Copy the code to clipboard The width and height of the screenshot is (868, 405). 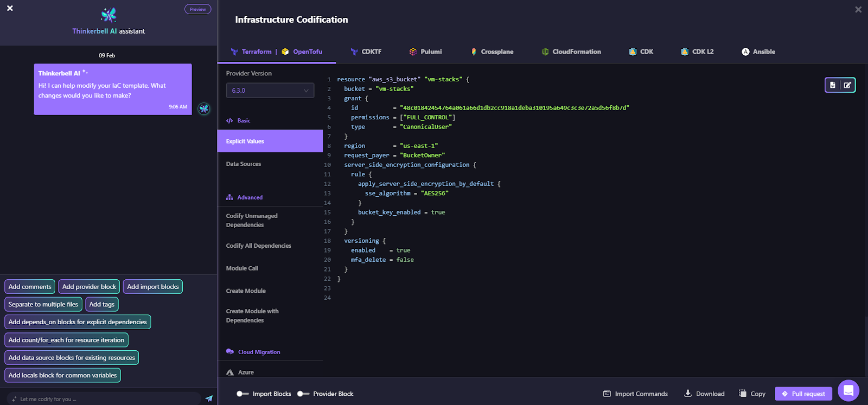752,394
